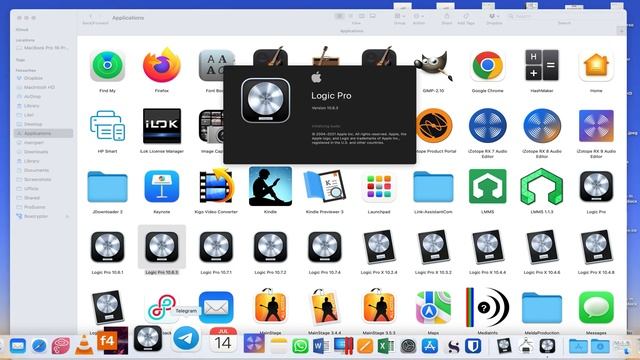
Task: Launch Firefox from the Applications folder
Action: [x=162, y=65]
